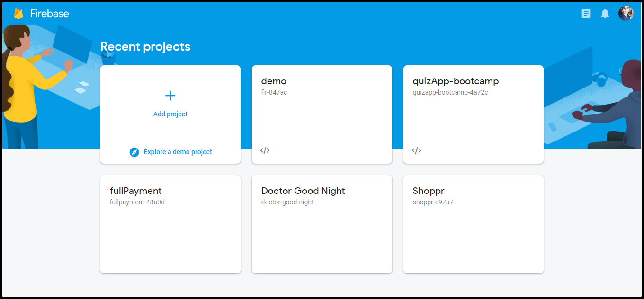Viewport: 644px width, 299px height.
Task: Open the Shoppr project card
Action: 474,224
